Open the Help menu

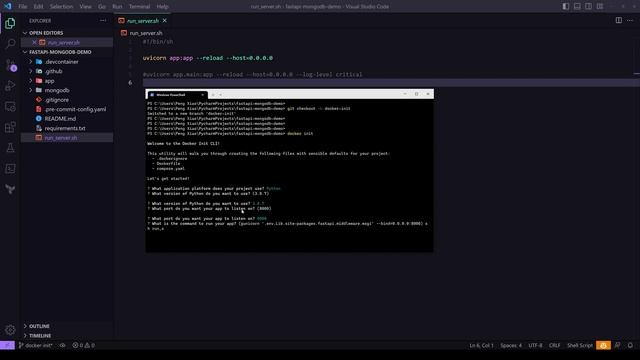(162, 7)
